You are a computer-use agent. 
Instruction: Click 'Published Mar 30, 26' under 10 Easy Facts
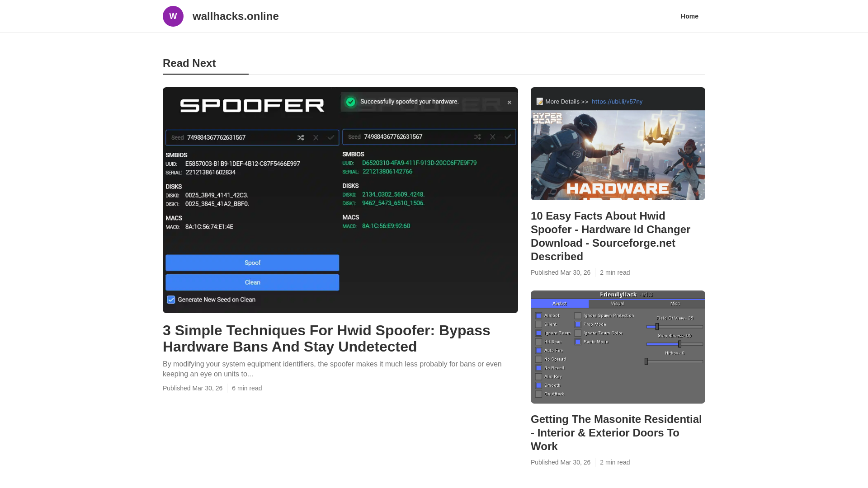[561, 272]
